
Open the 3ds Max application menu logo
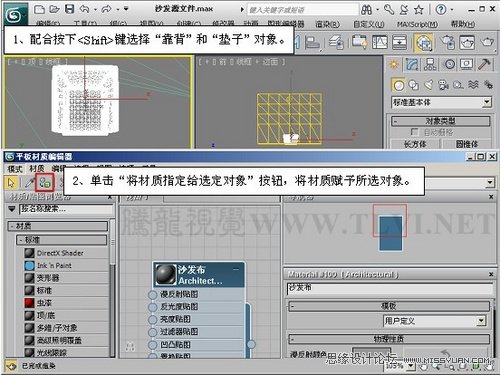(15, 14)
